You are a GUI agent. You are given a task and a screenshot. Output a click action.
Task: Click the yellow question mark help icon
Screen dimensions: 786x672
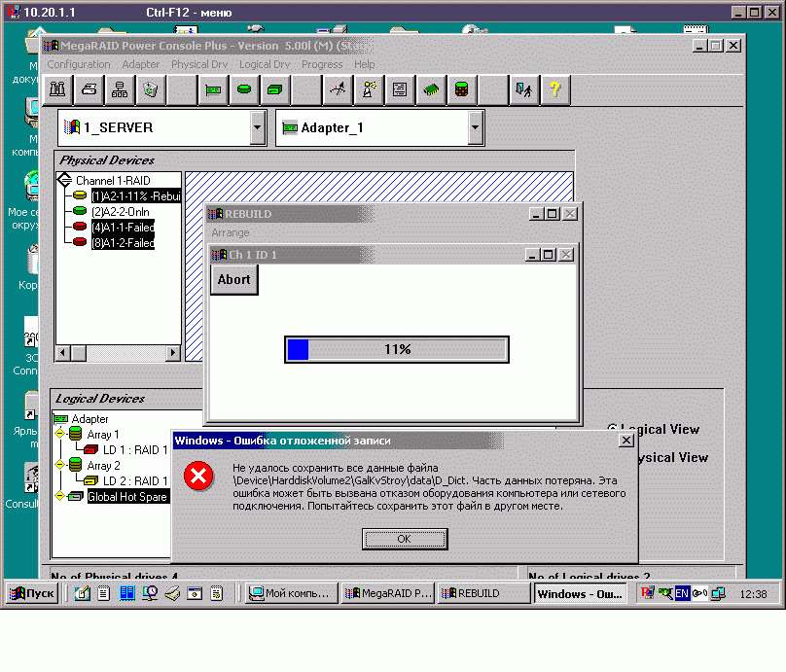coord(554,89)
